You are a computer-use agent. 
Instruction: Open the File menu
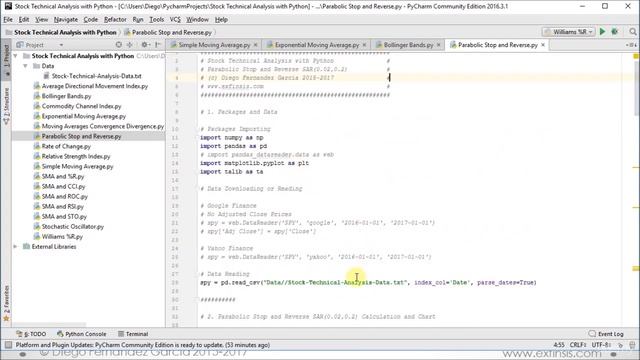[8, 19]
